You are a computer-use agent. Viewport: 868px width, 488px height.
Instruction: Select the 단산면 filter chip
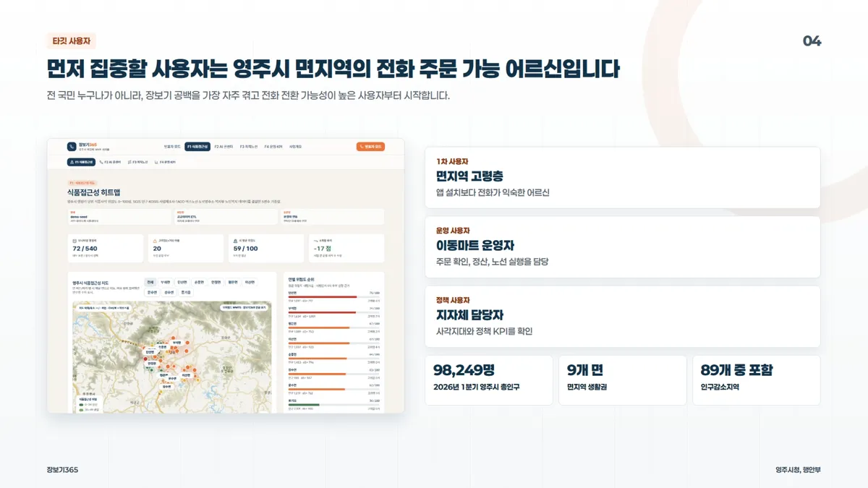click(182, 282)
